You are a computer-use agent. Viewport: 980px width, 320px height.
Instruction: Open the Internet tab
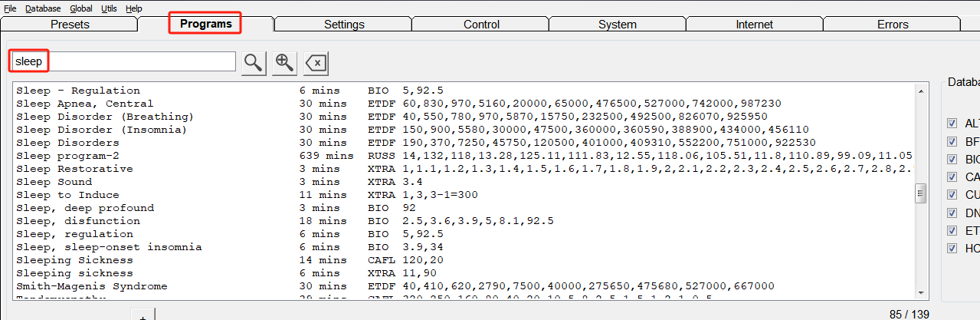(x=754, y=24)
